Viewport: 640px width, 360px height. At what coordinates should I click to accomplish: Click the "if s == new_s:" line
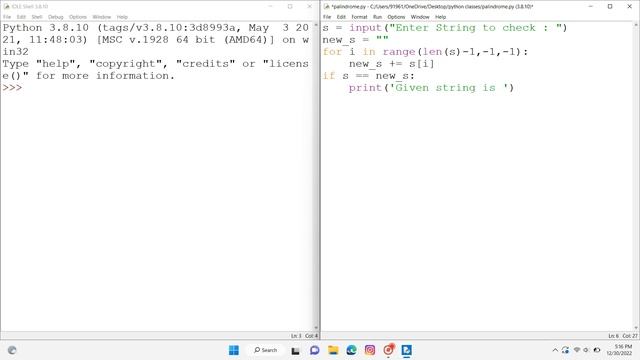coord(369,76)
